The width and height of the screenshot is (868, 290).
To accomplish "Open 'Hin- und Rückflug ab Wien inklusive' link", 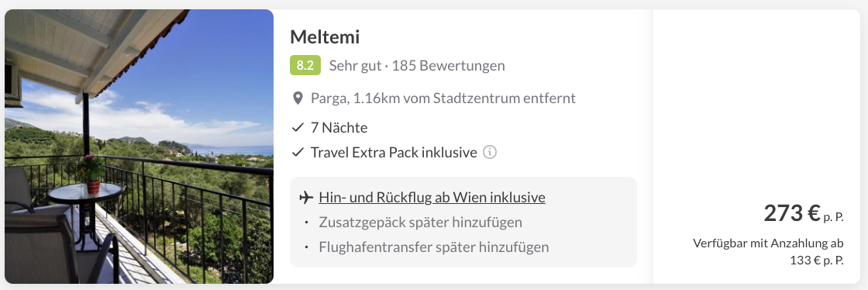I will (432, 198).
